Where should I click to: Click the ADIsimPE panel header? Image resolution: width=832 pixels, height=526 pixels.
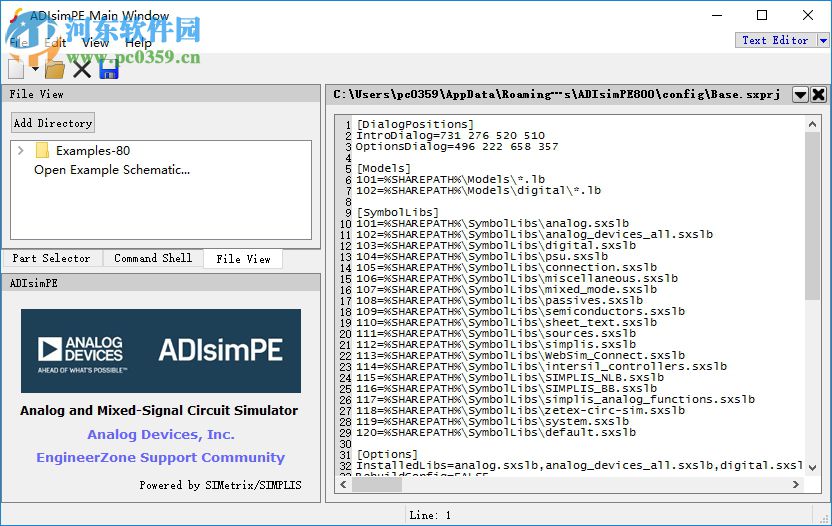pos(161,283)
